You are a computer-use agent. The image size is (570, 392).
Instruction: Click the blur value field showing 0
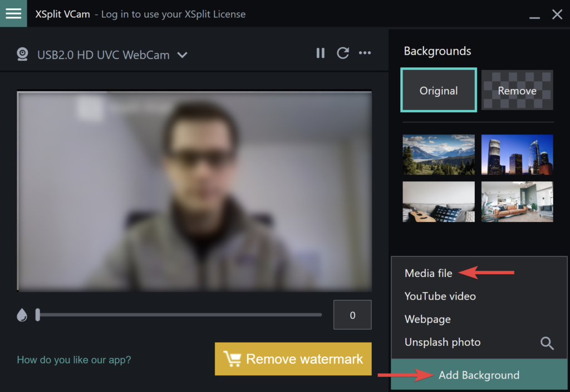coord(352,315)
